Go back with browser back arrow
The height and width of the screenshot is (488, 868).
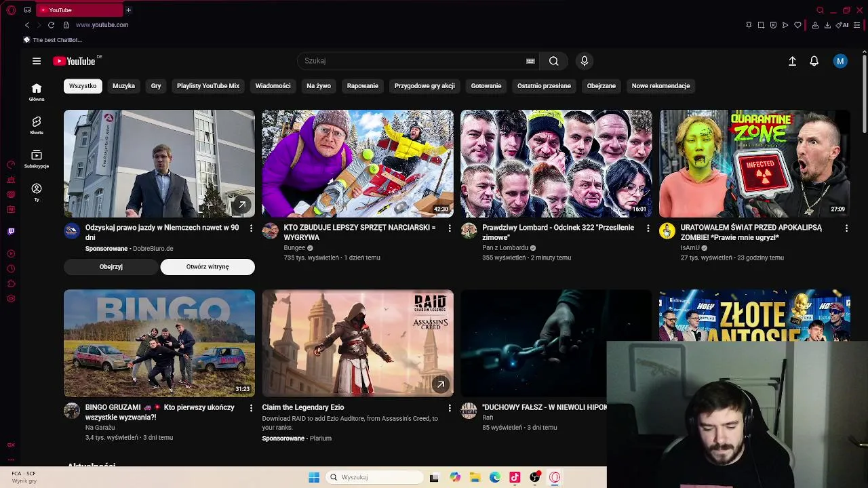click(27, 25)
